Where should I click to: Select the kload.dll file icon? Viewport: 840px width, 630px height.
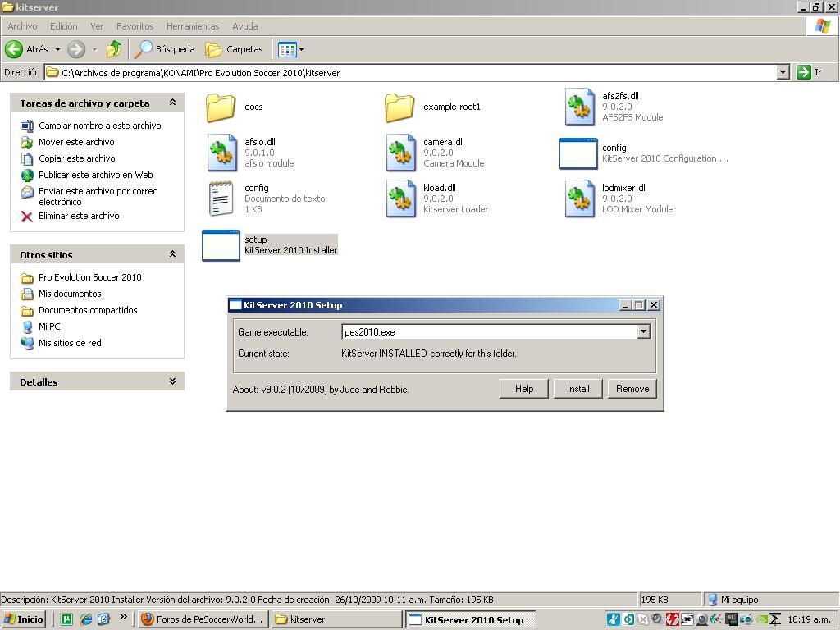(401, 199)
